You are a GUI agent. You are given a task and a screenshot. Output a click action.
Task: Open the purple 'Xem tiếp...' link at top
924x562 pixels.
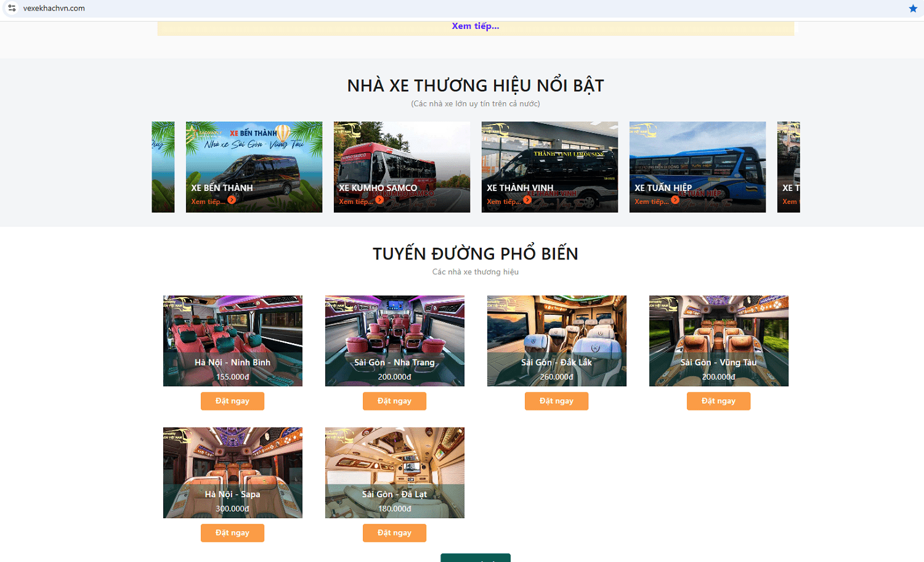(x=476, y=26)
